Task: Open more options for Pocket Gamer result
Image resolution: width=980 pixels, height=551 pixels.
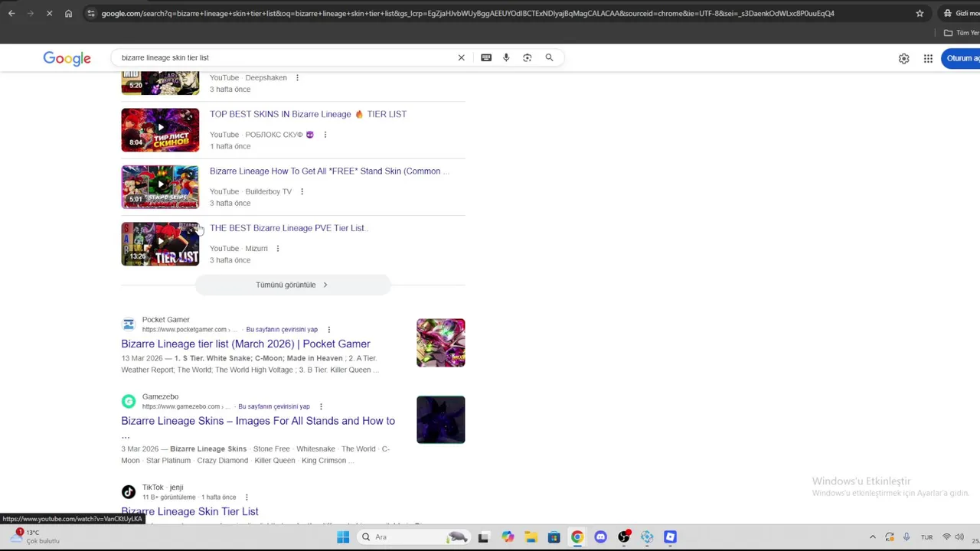Action: click(x=328, y=330)
